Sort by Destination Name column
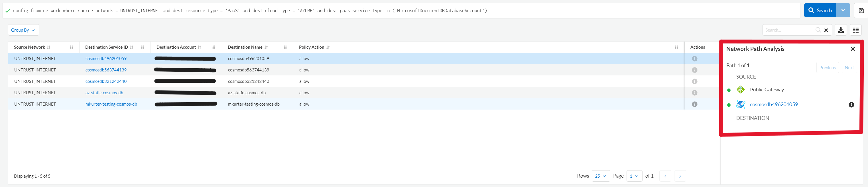The width and height of the screenshot is (868, 187). coord(266,48)
